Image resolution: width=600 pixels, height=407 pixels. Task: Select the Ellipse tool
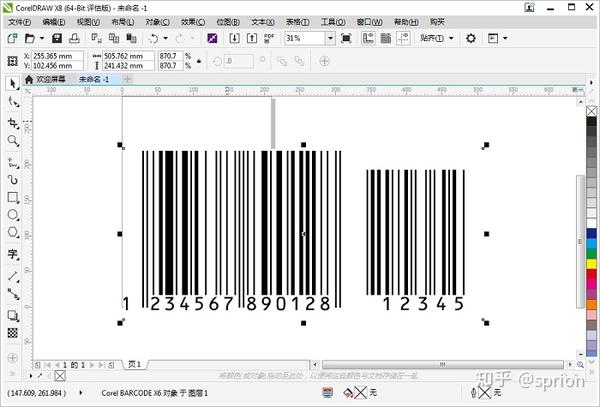tap(13, 215)
